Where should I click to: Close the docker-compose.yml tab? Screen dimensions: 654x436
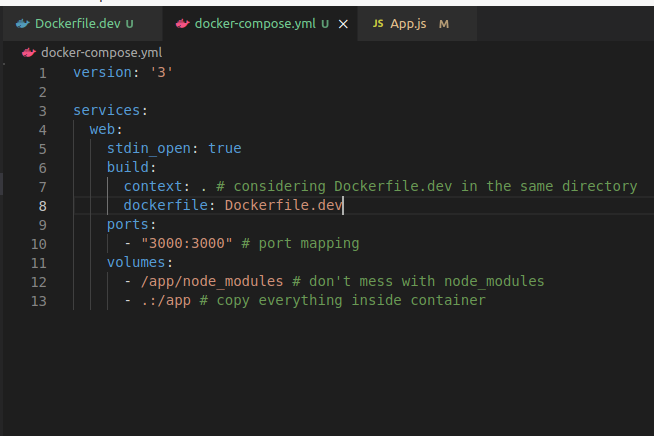click(343, 24)
